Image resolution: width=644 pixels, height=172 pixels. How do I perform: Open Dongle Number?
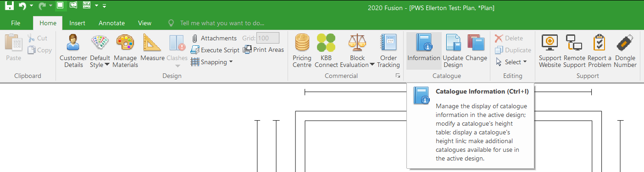click(x=625, y=51)
